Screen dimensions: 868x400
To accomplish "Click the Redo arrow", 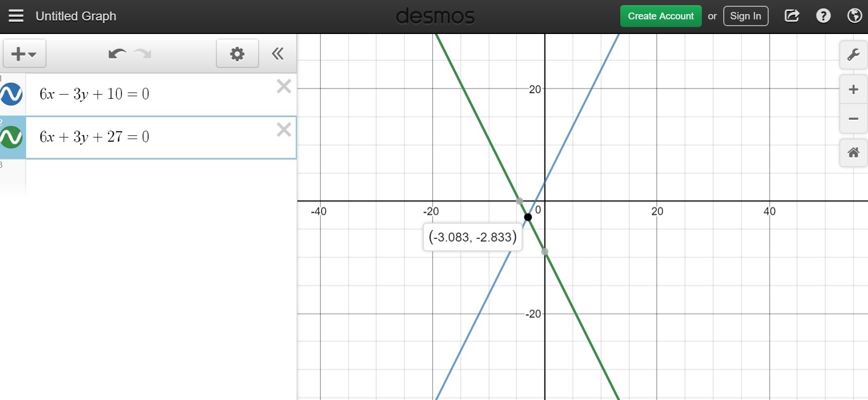I will [143, 53].
